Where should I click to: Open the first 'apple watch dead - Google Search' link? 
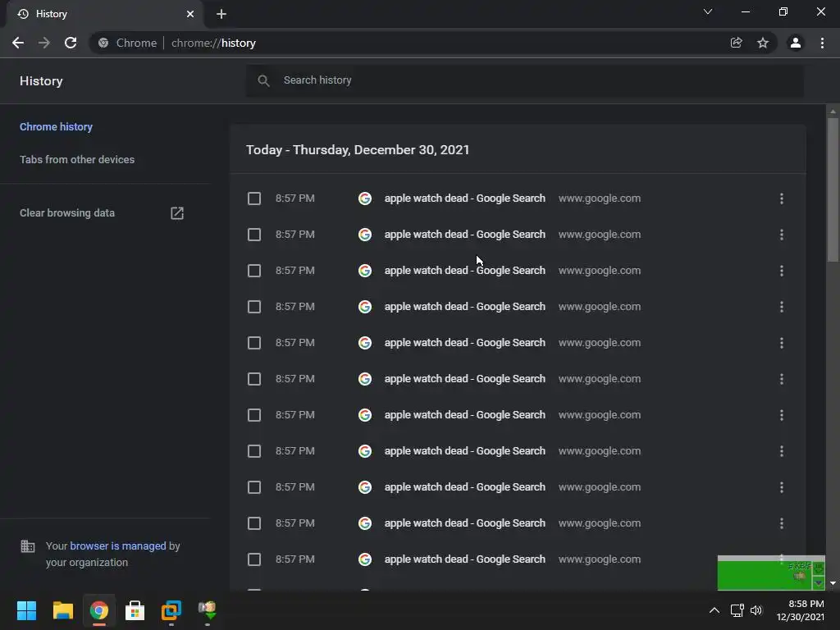[x=464, y=199]
